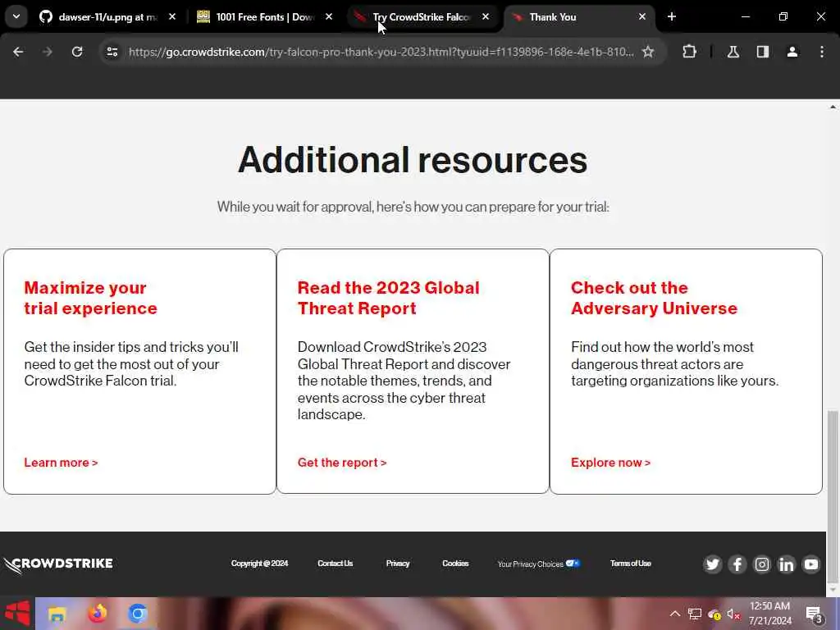Open Your Privacy Choices footer link
The height and width of the screenshot is (630, 840).
538,564
